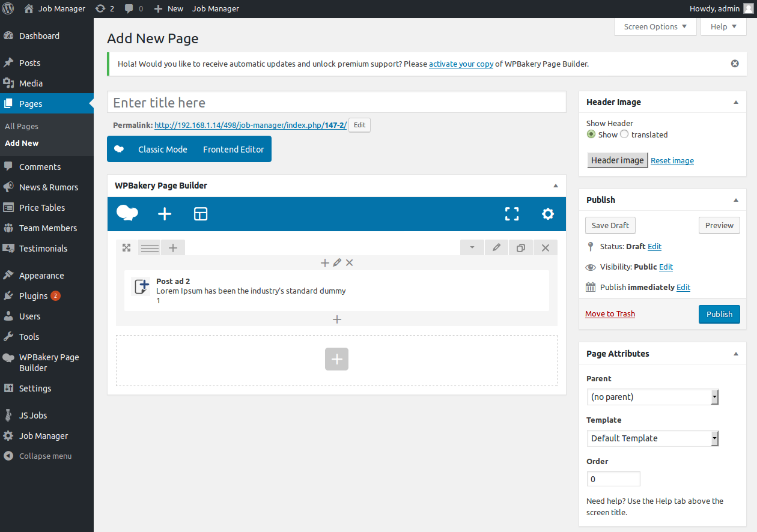Click the row move handle with crossed arrows
757x532 pixels.
126,247
